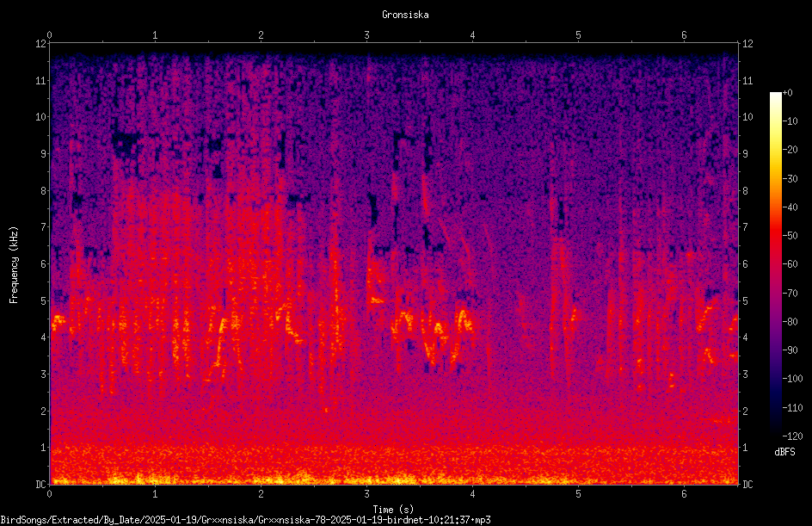Click the Gronsiska title at top
Screen dimensions: 812x526
[405, 15]
